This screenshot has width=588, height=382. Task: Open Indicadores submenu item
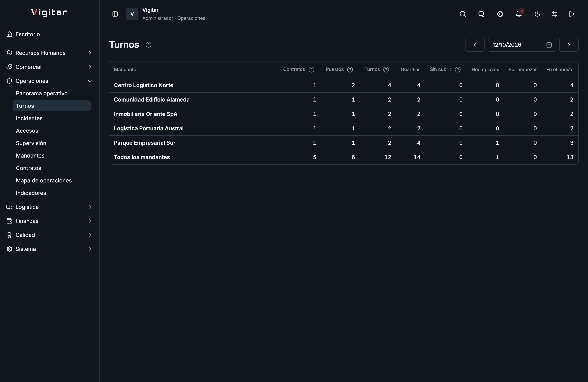52,193
